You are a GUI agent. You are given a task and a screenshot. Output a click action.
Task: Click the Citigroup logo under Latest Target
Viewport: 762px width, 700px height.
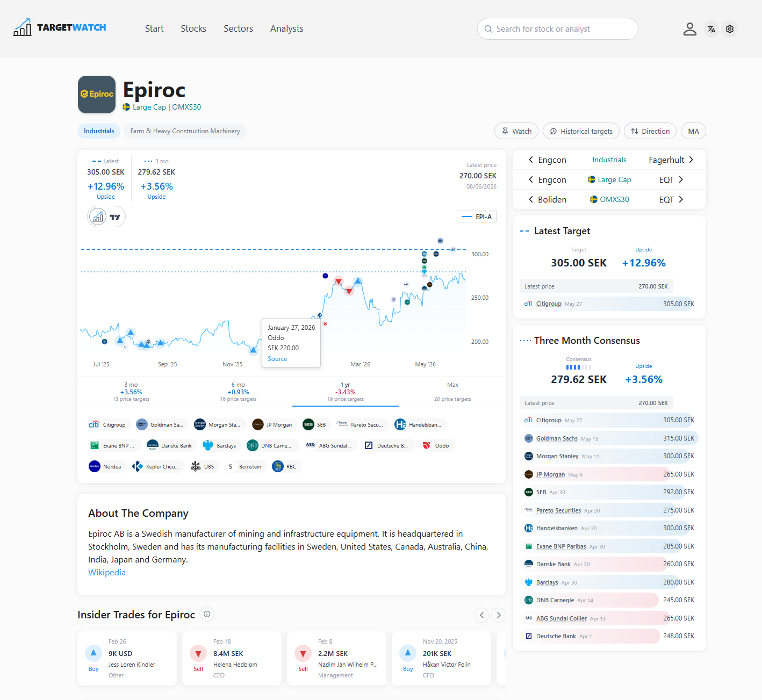[x=529, y=304]
